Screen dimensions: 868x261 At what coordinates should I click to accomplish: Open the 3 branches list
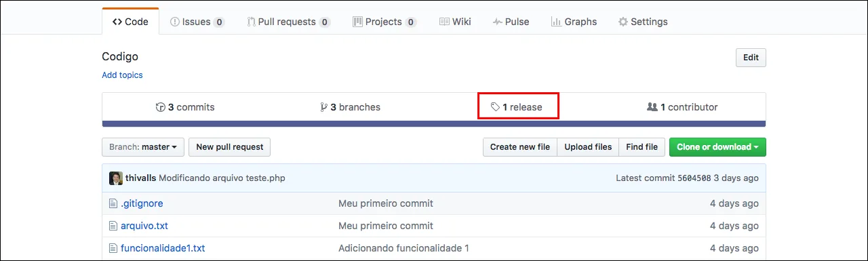pos(350,107)
